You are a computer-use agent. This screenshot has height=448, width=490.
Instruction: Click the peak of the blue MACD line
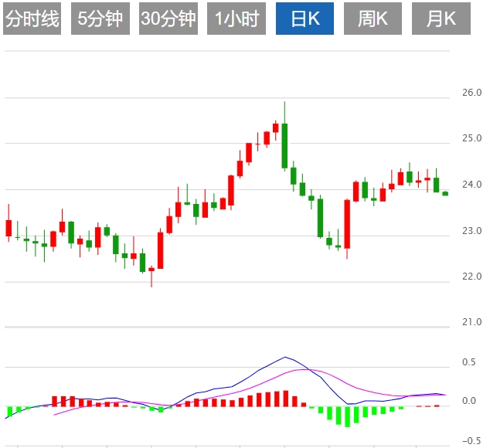(x=284, y=357)
